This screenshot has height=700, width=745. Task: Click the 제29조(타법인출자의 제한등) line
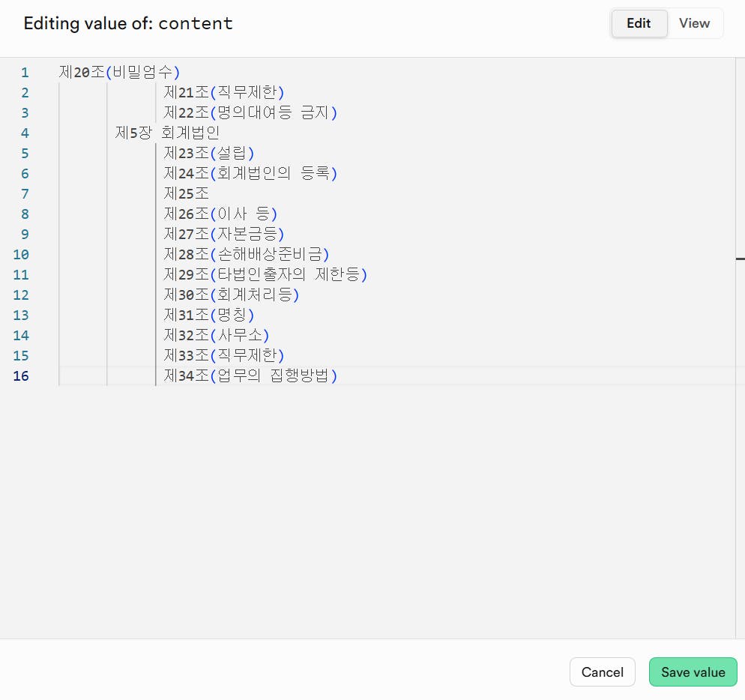coord(265,275)
